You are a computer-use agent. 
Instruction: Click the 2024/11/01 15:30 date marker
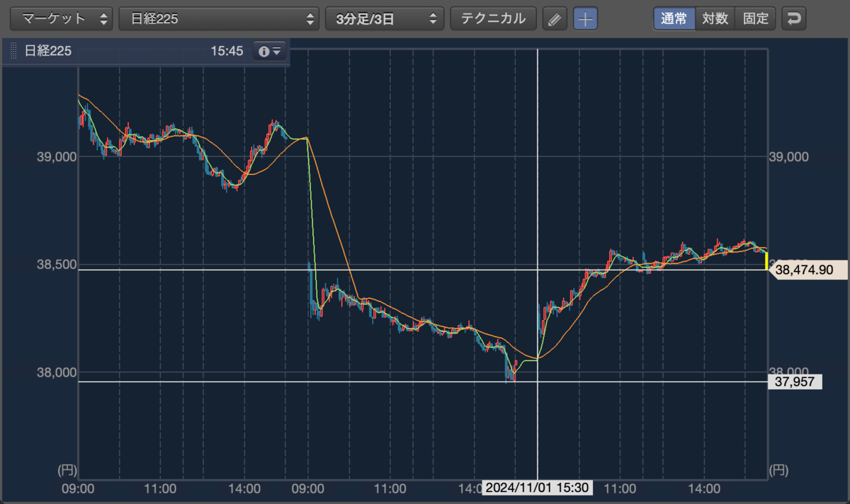[538, 487]
